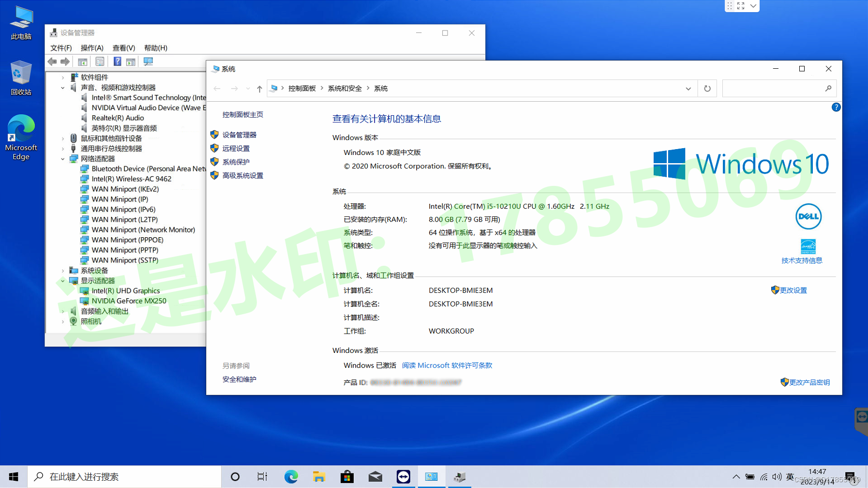Open Task View on the taskbar
The width and height of the screenshot is (868, 488).
point(262,477)
